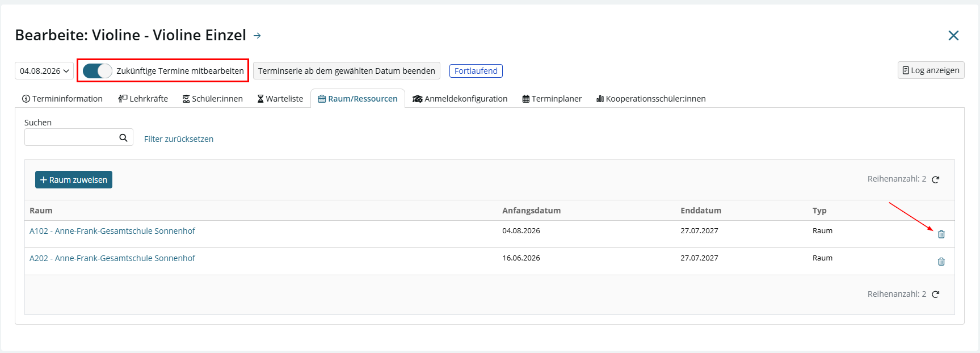Open the Schüler:innen tab

click(x=213, y=99)
